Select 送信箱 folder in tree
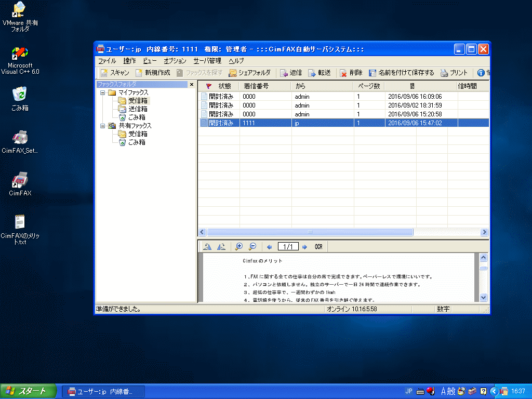The image size is (532, 399). (138, 109)
